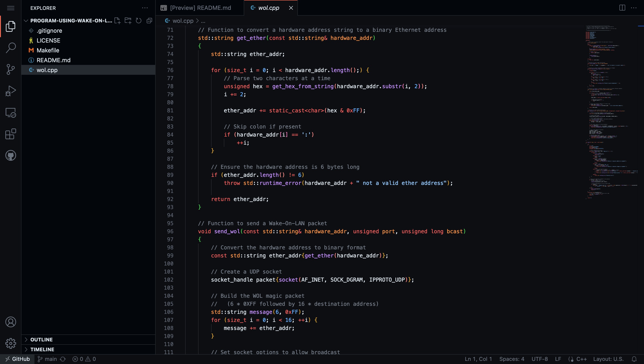Open Run and Debug view

click(x=11, y=91)
